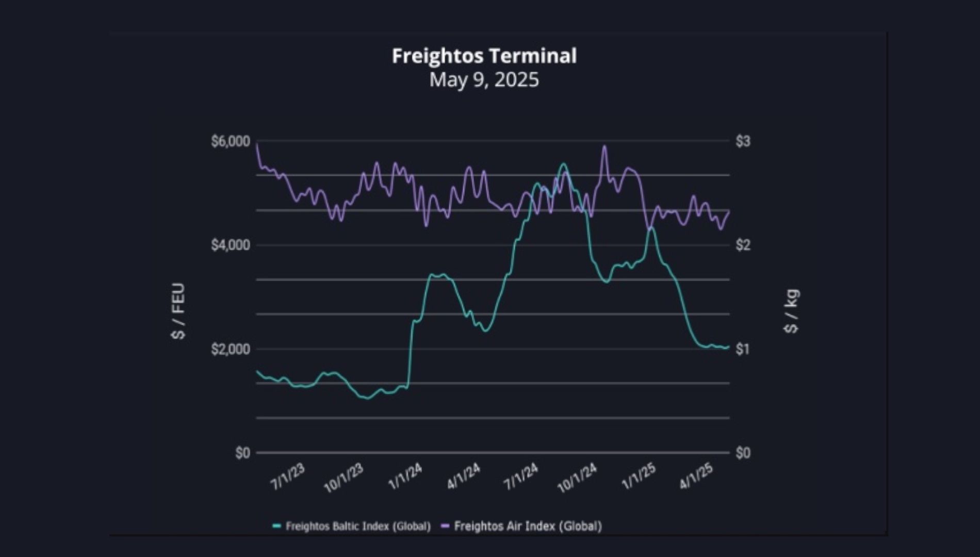The height and width of the screenshot is (557, 980).
Task: Click the Freightos Terminal chart title
Action: click(484, 56)
